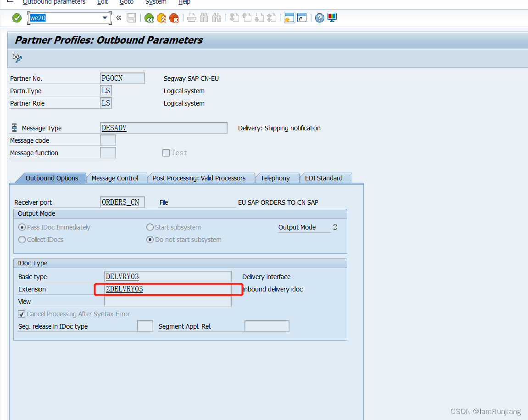This screenshot has width=528, height=420.
Task: Click the green Back arrow icon
Action: click(x=149, y=18)
